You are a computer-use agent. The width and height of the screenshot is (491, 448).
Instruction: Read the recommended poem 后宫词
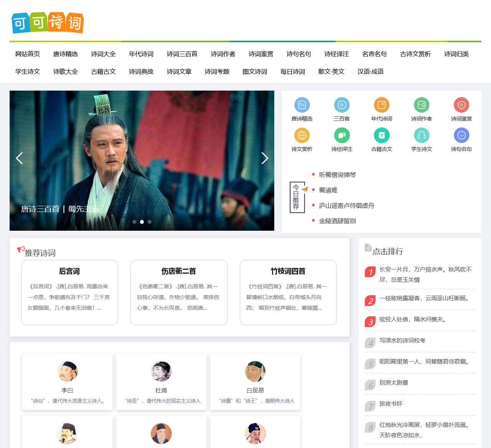(69, 271)
